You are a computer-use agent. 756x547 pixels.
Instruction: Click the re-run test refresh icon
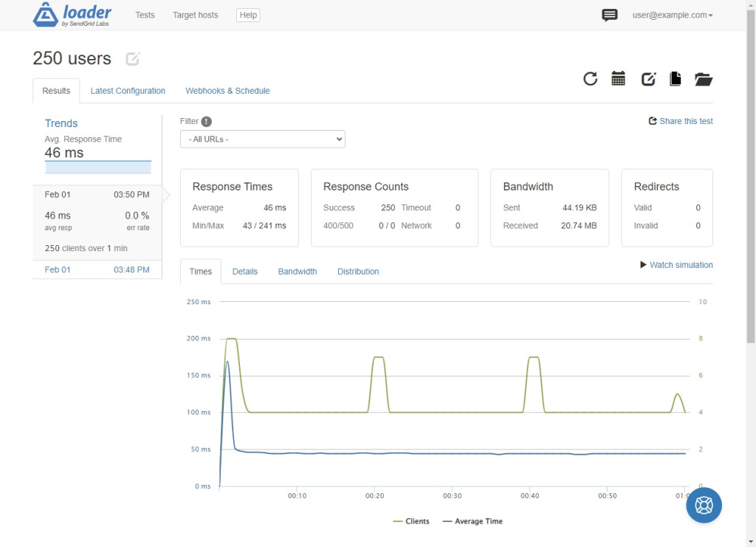click(x=590, y=78)
